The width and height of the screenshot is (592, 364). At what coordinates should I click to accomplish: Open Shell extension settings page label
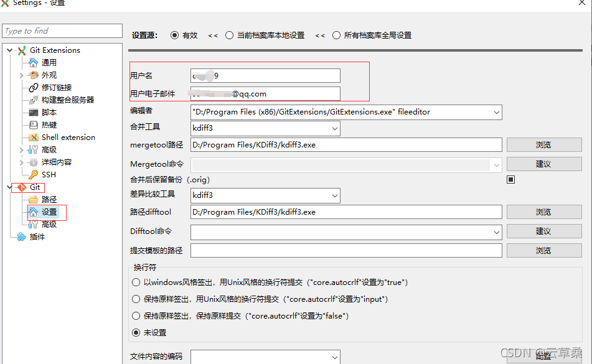(68, 138)
